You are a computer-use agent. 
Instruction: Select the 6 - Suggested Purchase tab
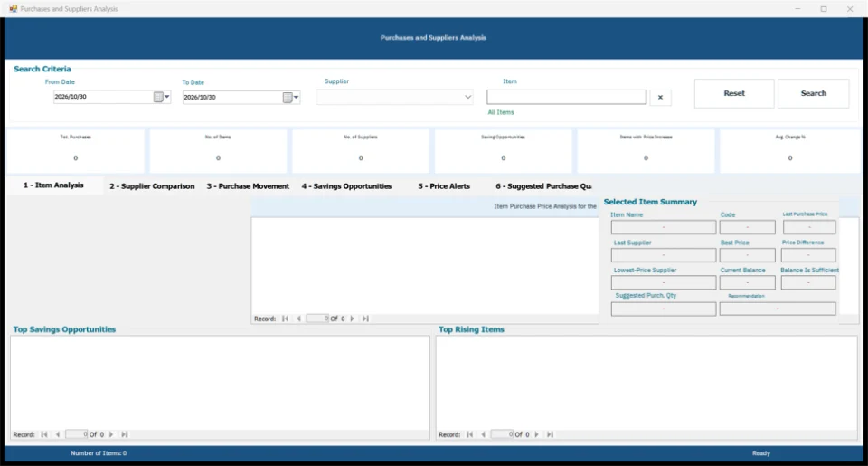coord(543,186)
